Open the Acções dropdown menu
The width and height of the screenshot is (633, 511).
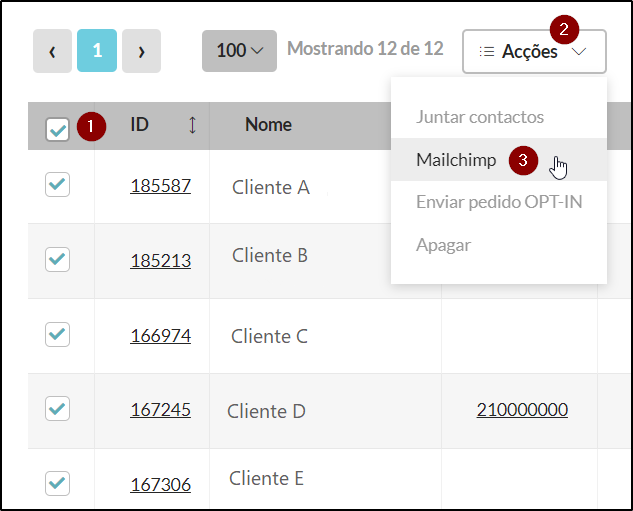point(534,51)
